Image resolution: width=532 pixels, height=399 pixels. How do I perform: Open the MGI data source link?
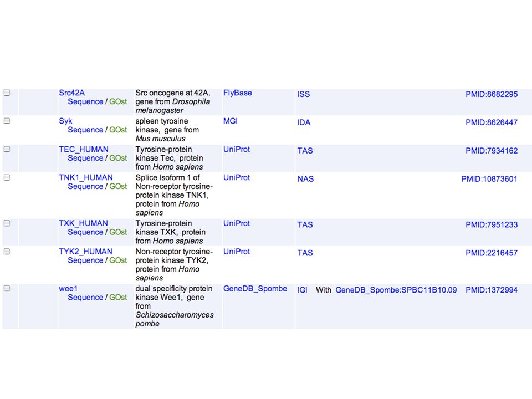coord(231,121)
